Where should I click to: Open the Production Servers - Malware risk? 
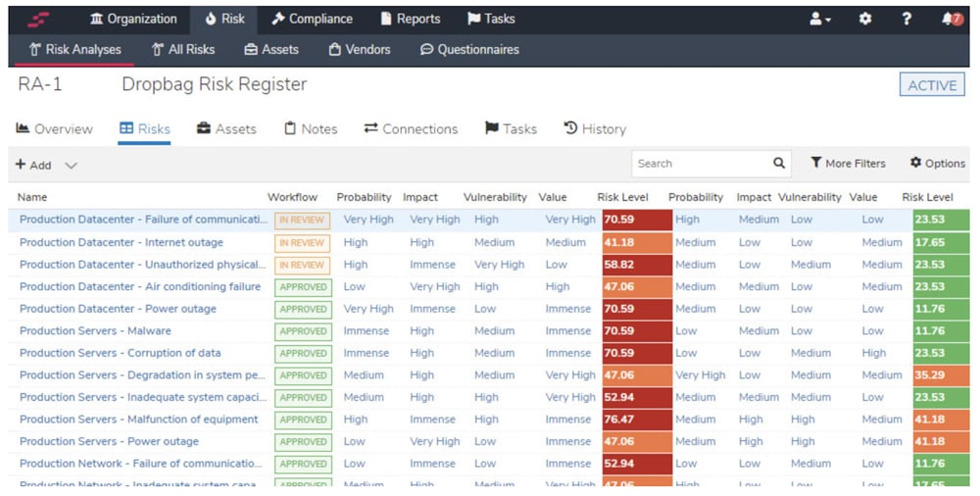click(x=95, y=331)
